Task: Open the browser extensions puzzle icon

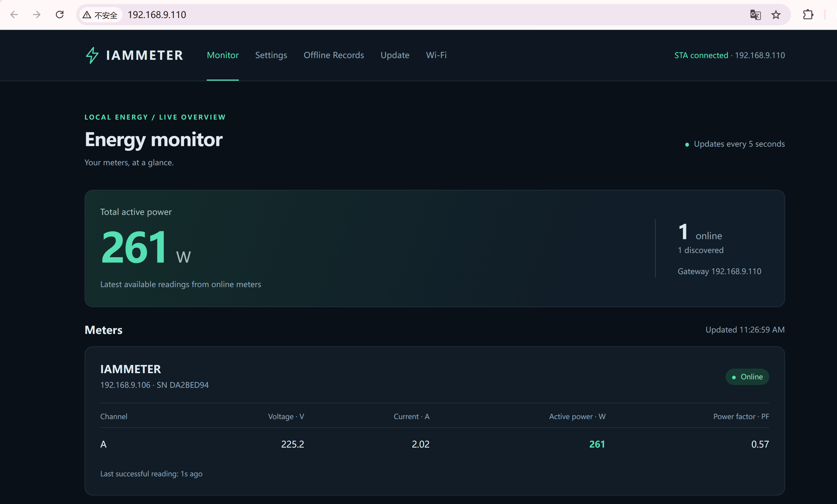Action: point(808,15)
